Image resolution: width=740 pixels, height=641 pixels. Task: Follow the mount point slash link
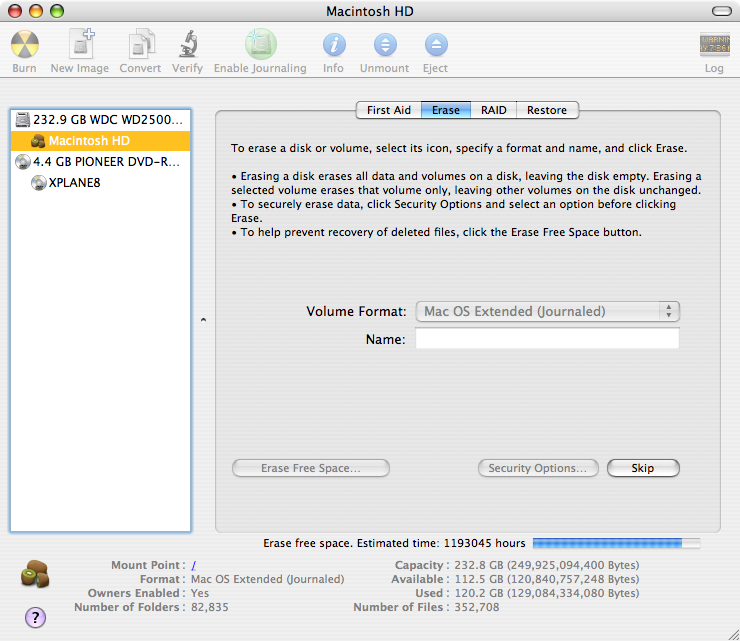click(x=193, y=565)
